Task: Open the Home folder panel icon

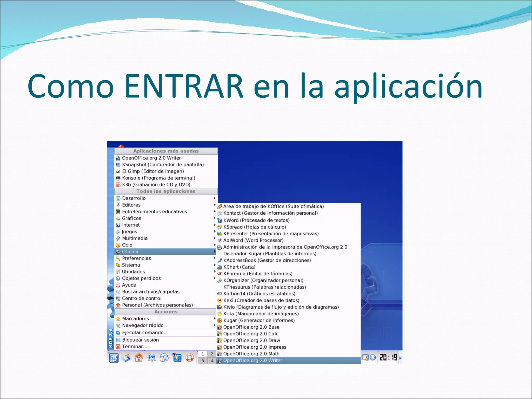Action: click(x=139, y=358)
